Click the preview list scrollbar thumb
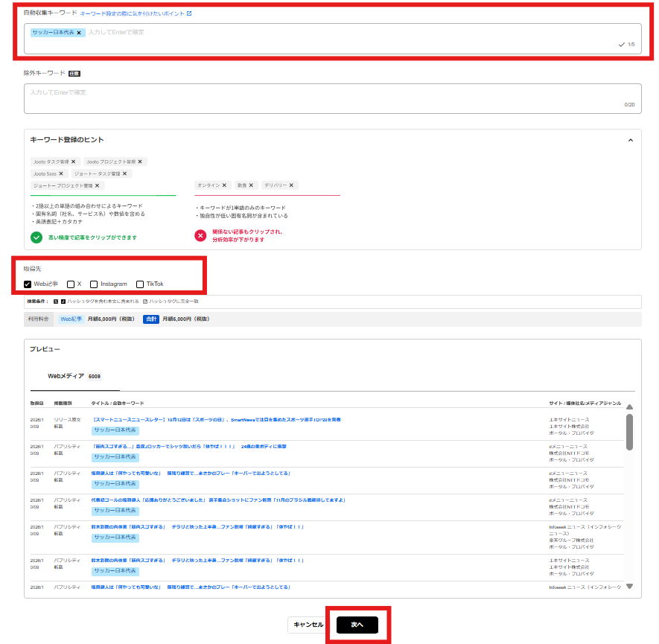Image resolution: width=659 pixels, height=644 pixels. click(629, 433)
